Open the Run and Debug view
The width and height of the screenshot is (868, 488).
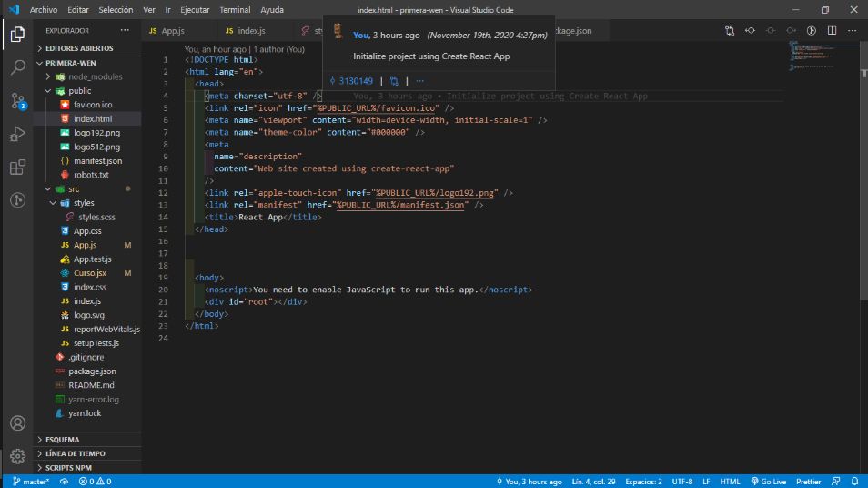[x=17, y=134]
